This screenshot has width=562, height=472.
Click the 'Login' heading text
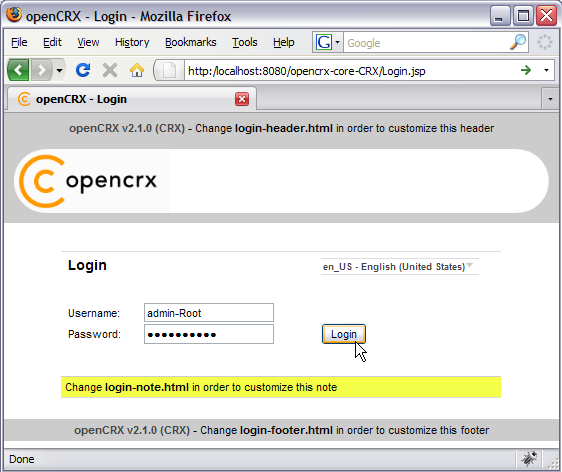point(87,265)
